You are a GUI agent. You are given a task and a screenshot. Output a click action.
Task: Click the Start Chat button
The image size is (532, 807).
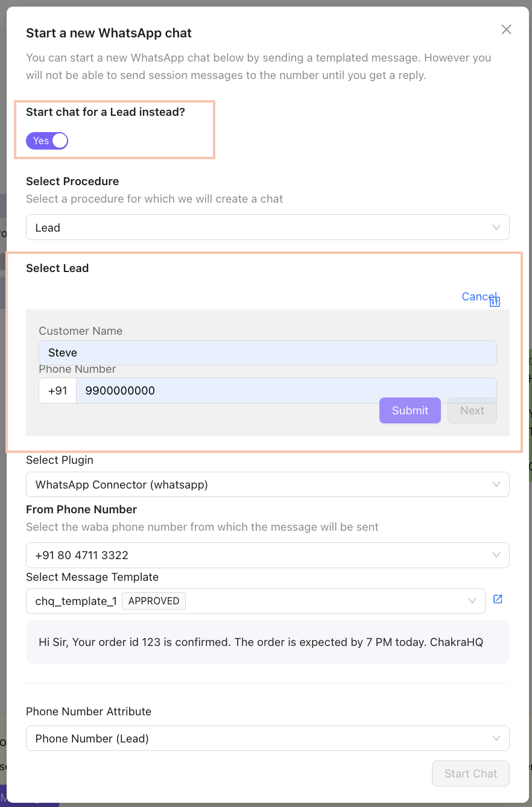coord(470,773)
